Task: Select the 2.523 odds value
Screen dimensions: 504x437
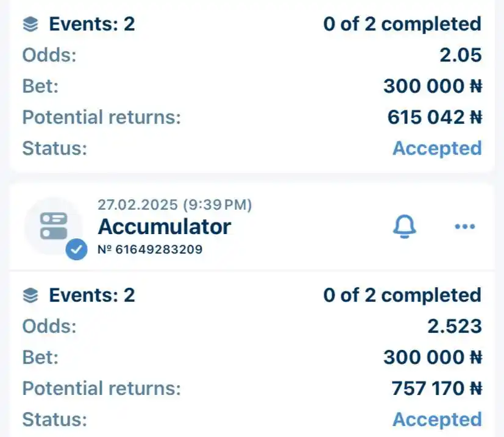Action: point(455,326)
